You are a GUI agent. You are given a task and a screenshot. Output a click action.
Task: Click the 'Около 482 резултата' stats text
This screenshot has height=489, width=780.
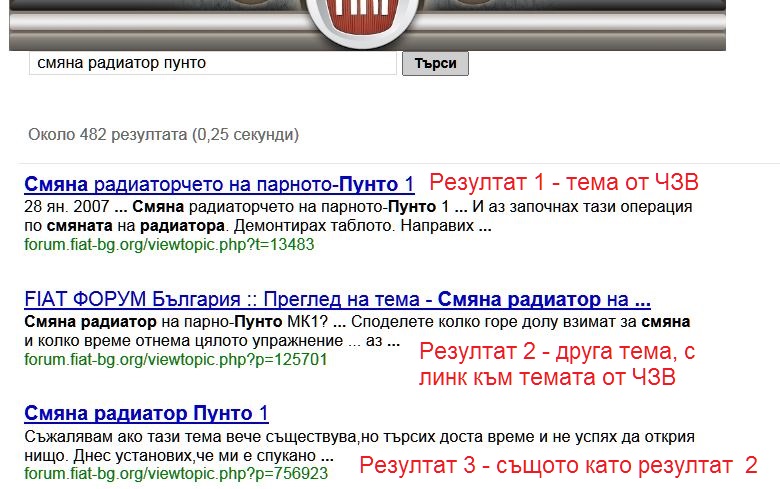tap(164, 134)
